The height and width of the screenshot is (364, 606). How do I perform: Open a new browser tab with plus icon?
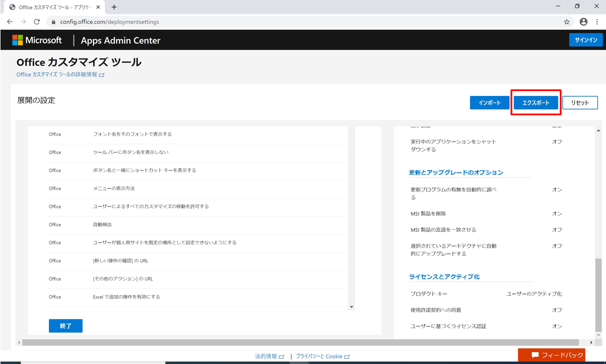[114, 7]
